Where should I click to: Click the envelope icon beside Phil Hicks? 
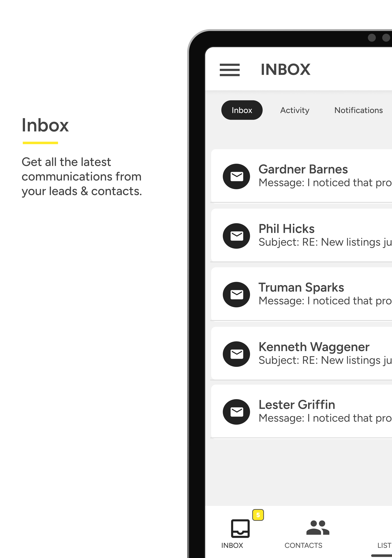click(x=236, y=236)
